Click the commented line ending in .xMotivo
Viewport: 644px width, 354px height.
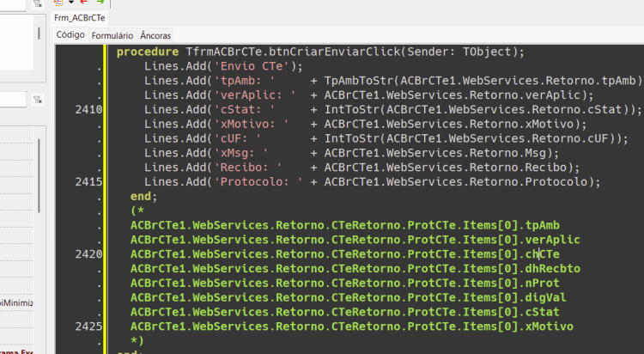352,327
